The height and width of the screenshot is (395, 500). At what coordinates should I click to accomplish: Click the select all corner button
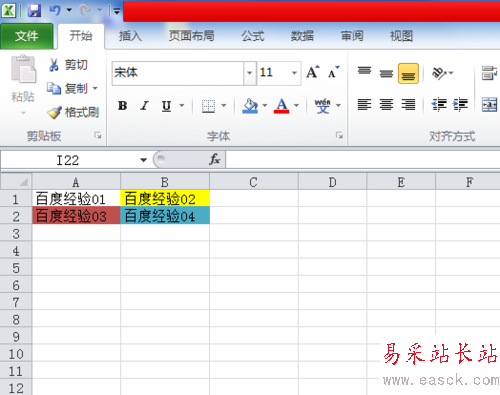point(16,182)
